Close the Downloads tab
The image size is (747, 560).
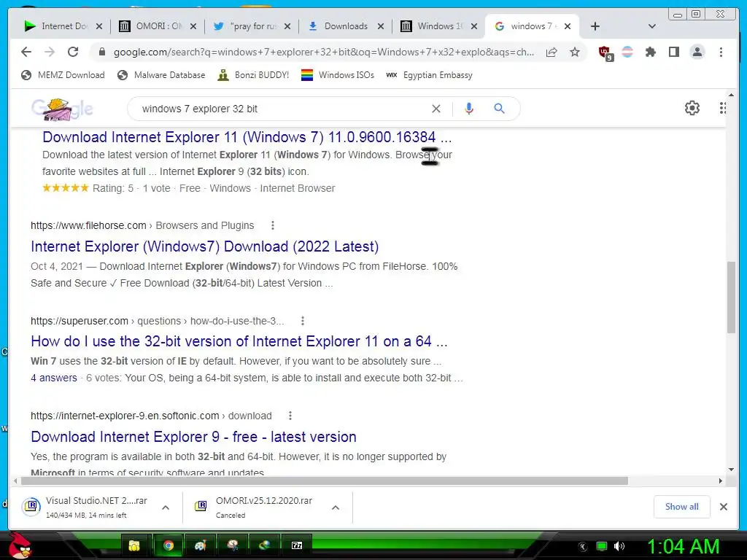(380, 26)
